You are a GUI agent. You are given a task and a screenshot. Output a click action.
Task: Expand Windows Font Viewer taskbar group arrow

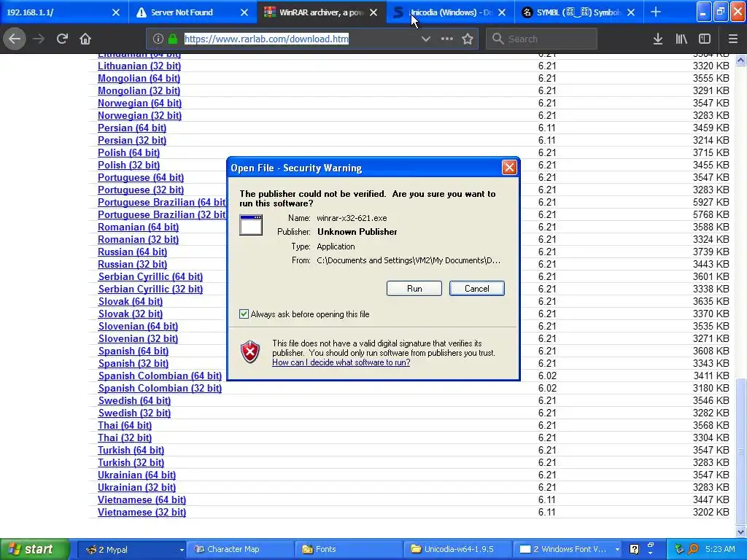point(617,550)
